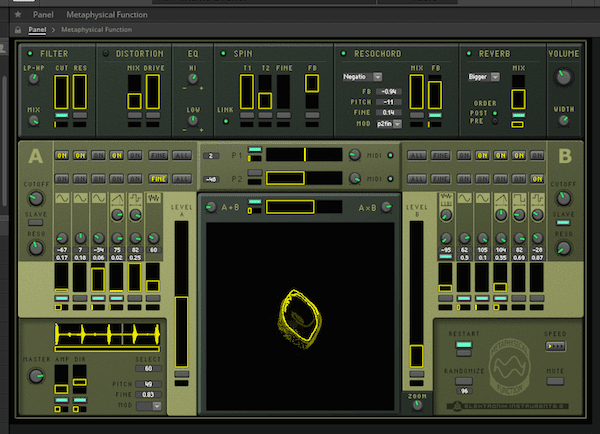
Task: Open the sample Mod dropdown in section A
Action: click(149, 406)
